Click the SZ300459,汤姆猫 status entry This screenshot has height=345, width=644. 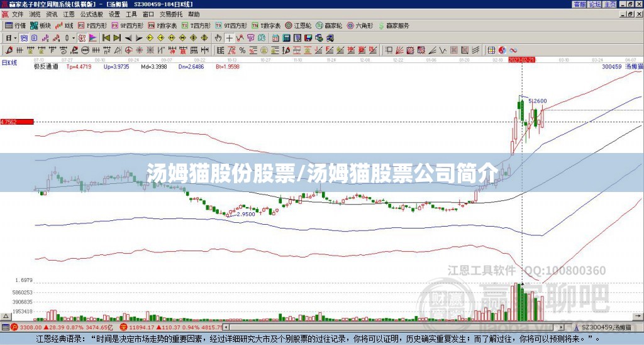[606, 327]
